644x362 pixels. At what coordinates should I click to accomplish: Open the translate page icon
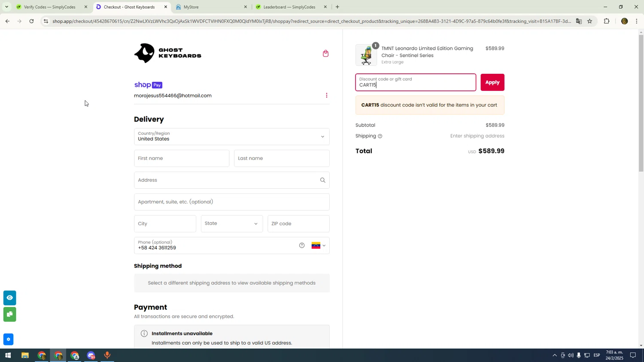[579, 21]
